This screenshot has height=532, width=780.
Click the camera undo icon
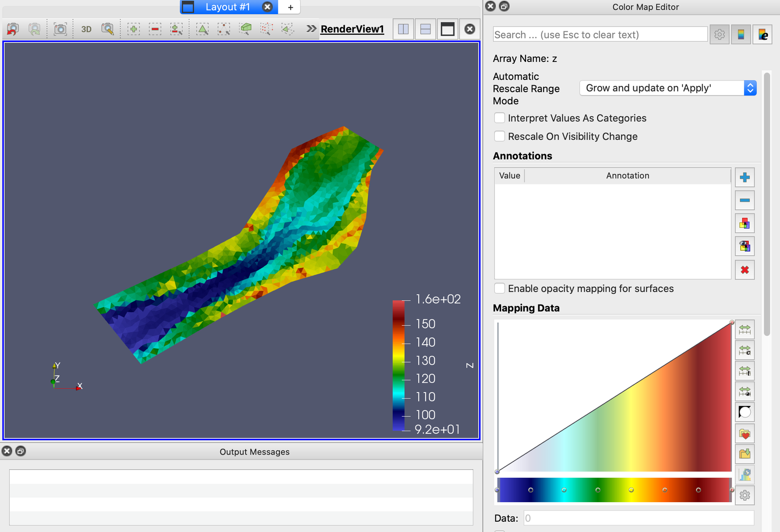tap(13, 29)
